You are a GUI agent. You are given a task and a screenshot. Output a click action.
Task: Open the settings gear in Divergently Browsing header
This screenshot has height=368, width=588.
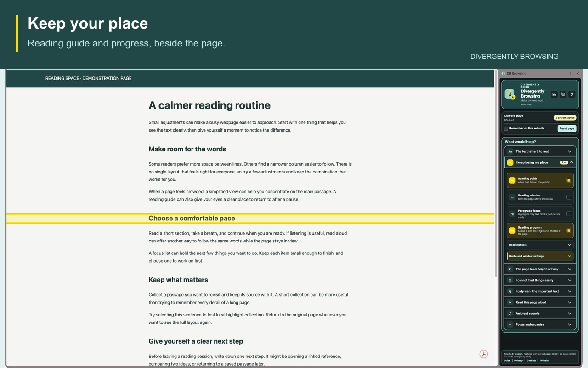pos(572,94)
